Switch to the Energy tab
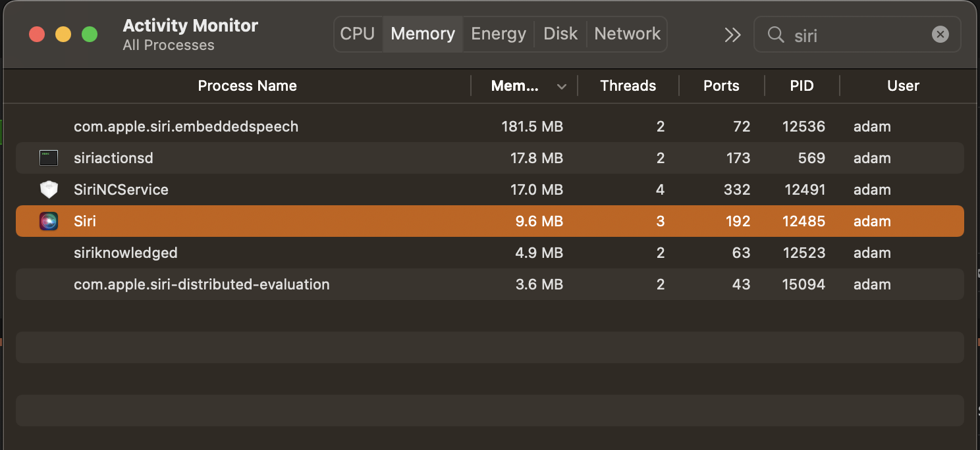Image resolution: width=980 pixels, height=450 pixels. (x=499, y=34)
